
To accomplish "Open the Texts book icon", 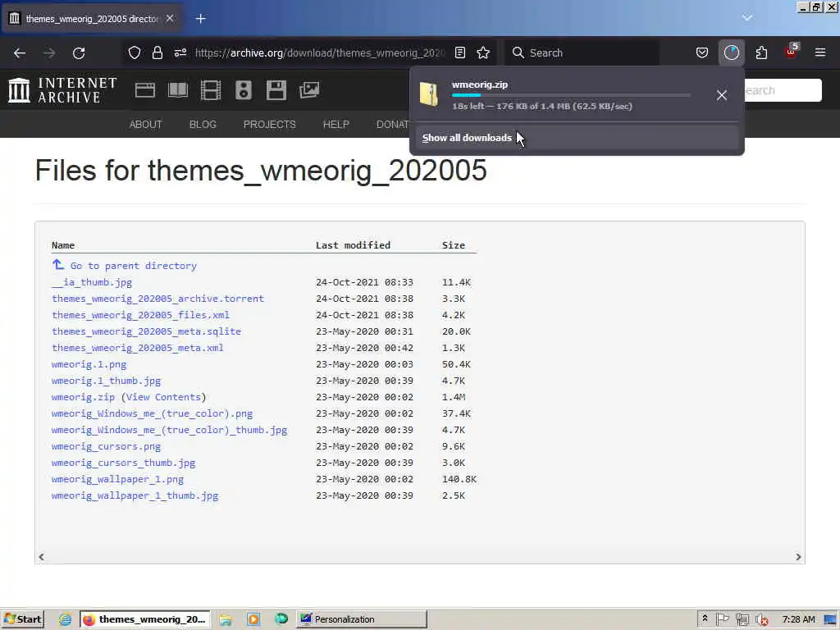I will click(x=178, y=90).
